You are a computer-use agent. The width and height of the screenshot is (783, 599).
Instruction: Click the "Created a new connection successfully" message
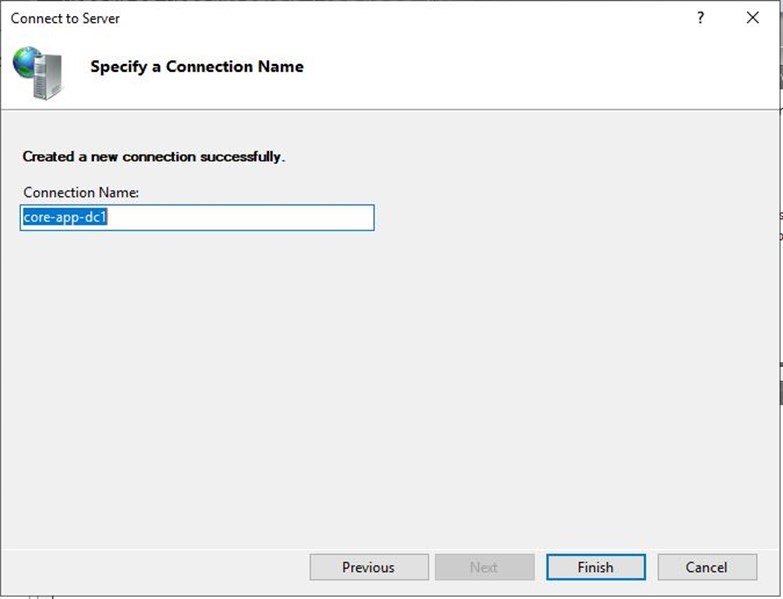[x=153, y=157]
